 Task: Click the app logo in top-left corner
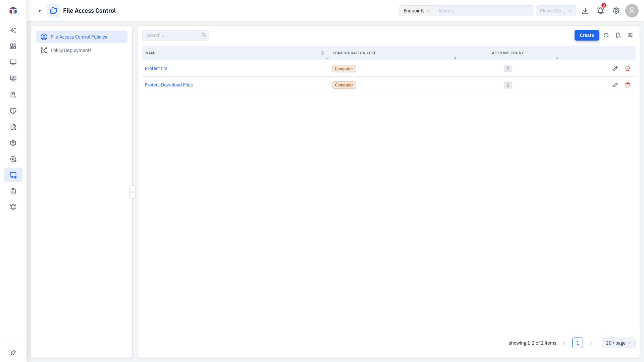coord(13,10)
